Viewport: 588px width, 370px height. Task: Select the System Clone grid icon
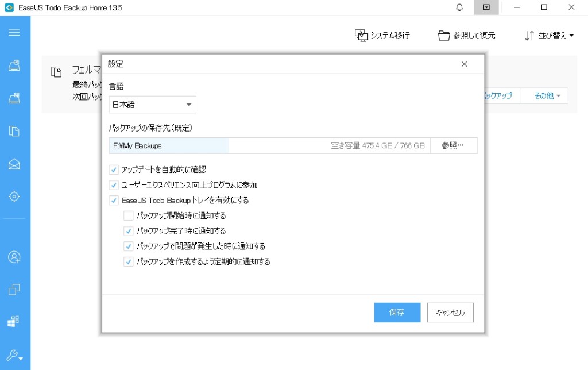(x=14, y=322)
